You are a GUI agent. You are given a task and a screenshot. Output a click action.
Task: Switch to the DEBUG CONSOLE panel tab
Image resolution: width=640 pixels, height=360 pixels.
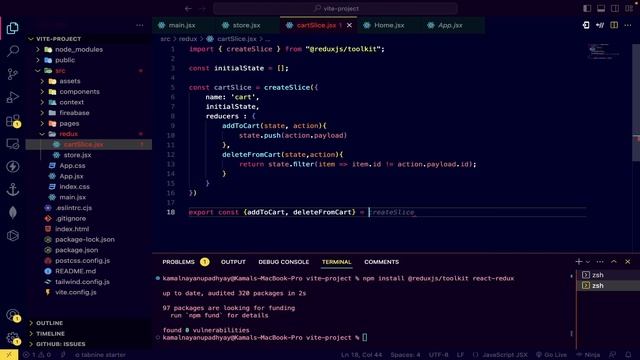284,262
